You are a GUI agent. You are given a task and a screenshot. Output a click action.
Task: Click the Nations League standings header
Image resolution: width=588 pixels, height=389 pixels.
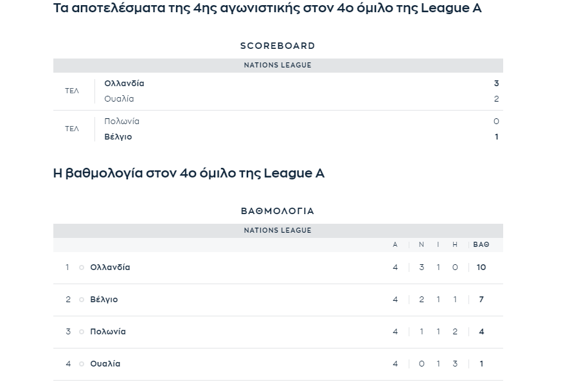(x=278, y=231)
